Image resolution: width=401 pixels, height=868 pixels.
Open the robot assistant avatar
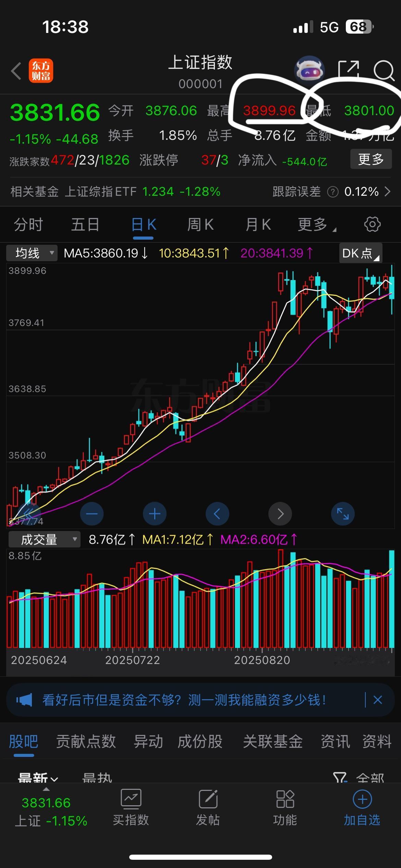click(309, 70)
